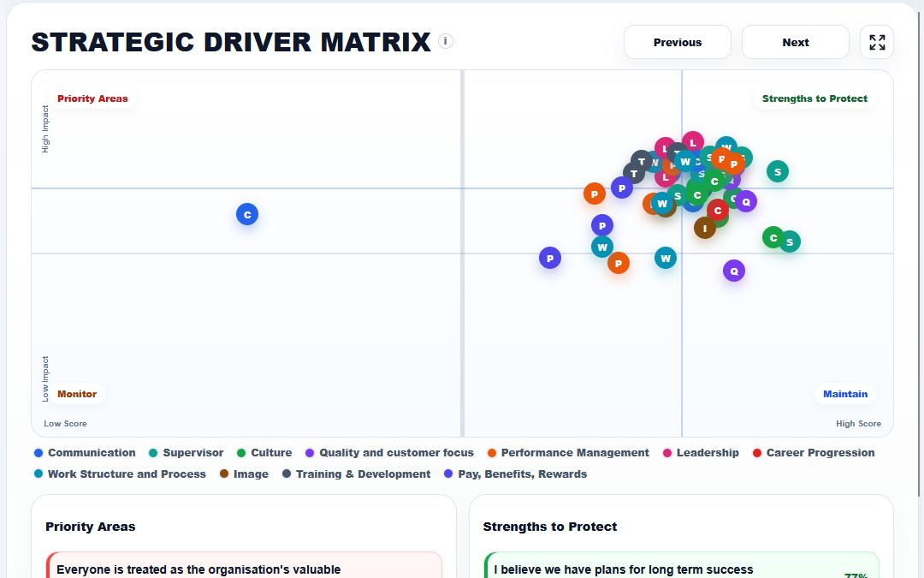Select teal S point right of the cluster
This screenshot has width=924, height=578.
[x=778, y=172]
